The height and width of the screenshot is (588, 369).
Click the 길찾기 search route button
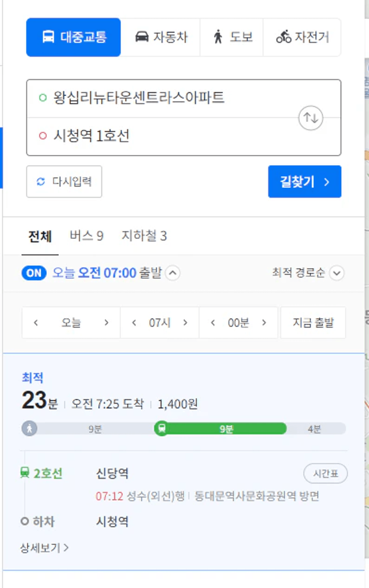(305, 182)
